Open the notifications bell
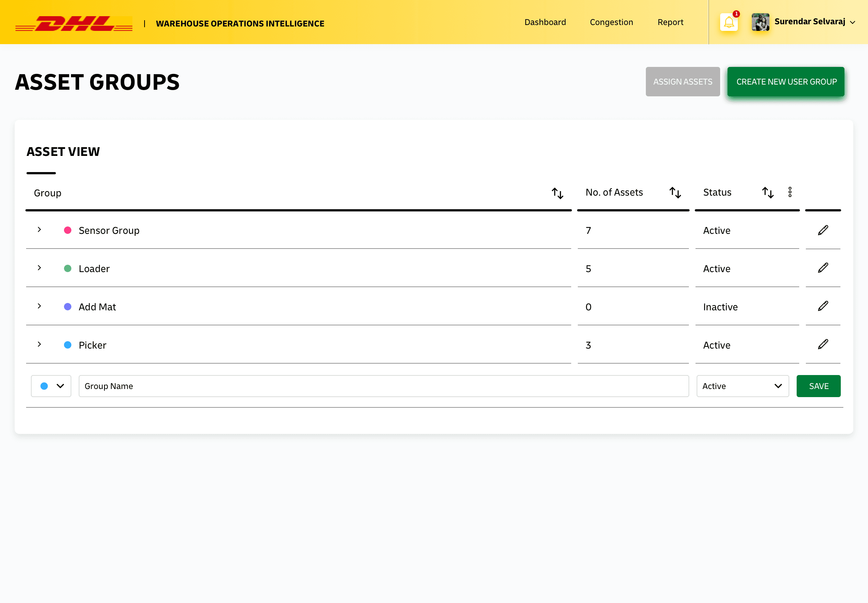 point(729,23)
